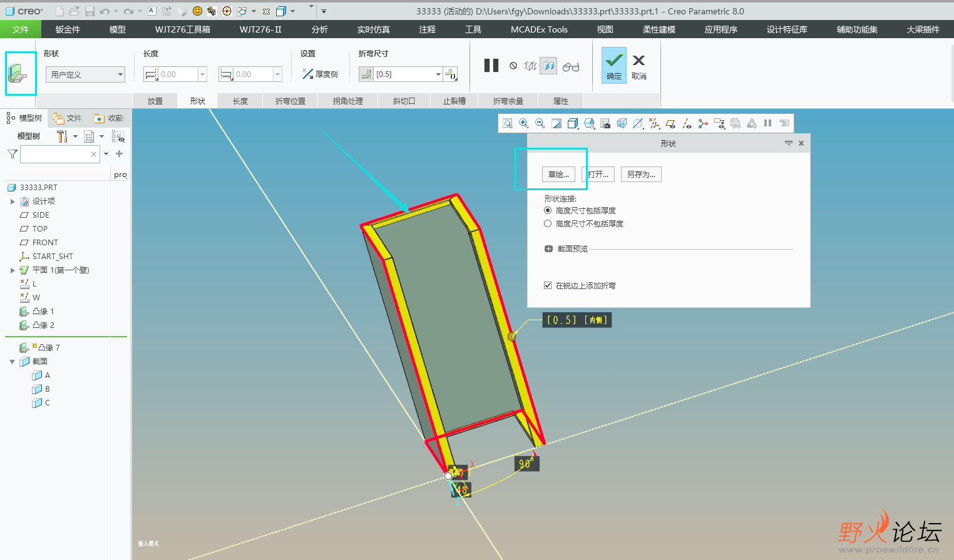Image resolution: width=954 pixels, height=560 pixels.
Task: Select radio 高度尺寸包括厚度
Action: point(548,210)
